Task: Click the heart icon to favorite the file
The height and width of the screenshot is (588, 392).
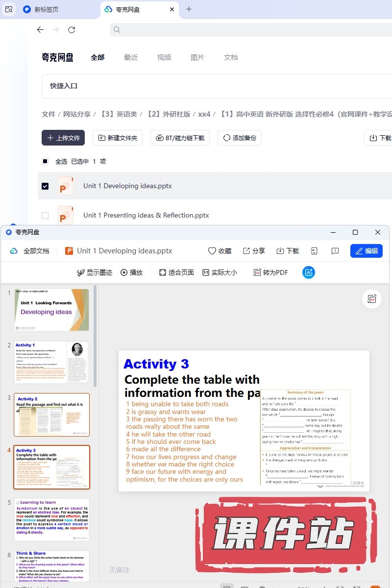Action: click(x=212, y=251)
